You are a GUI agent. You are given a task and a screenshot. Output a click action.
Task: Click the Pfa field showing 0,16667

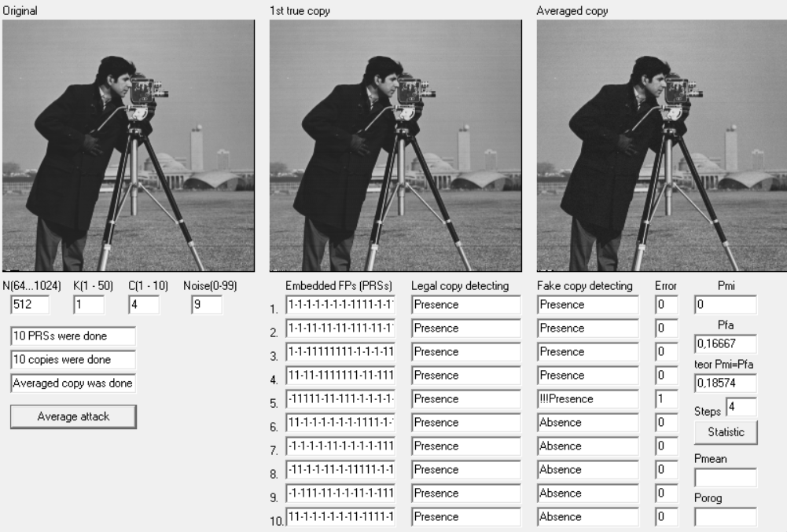tap(726, 343)
